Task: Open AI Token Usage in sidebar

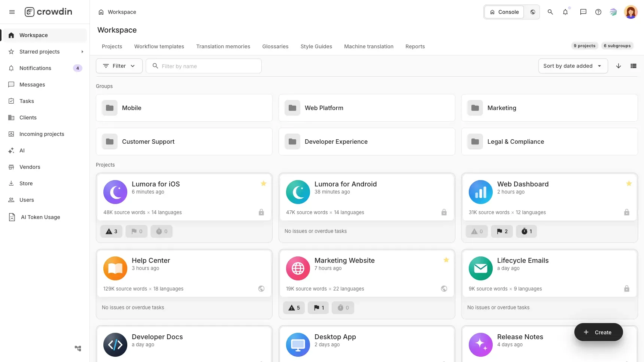Action: point(45,217)
